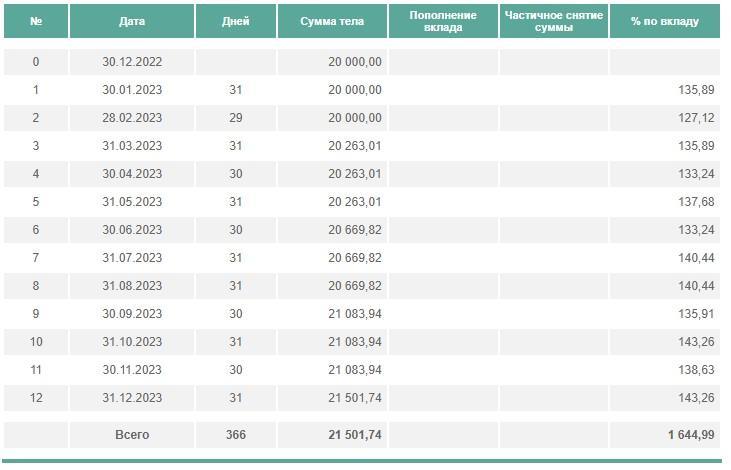Select the date 31.03.2023
Screen dimensions: 731x470
click(132, 146)
